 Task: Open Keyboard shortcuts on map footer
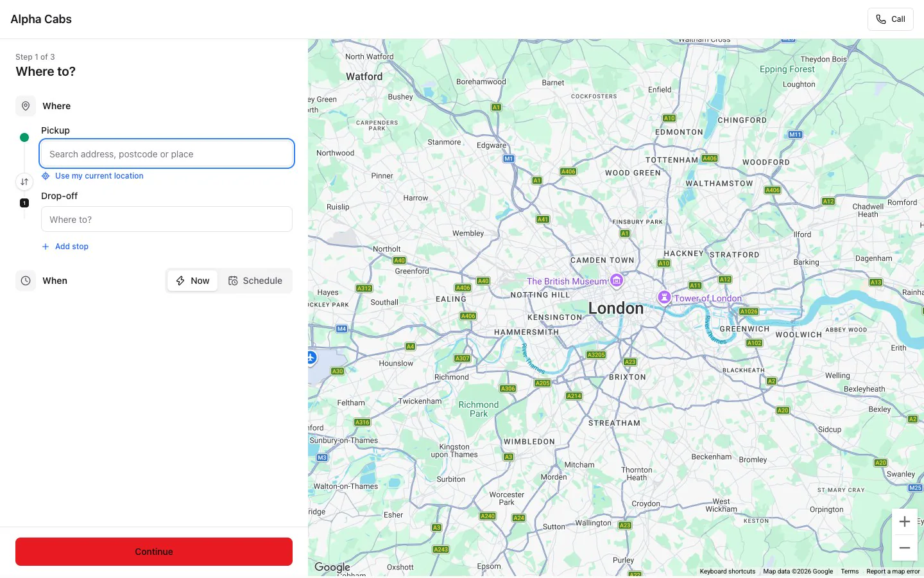(x=728, y=572)
